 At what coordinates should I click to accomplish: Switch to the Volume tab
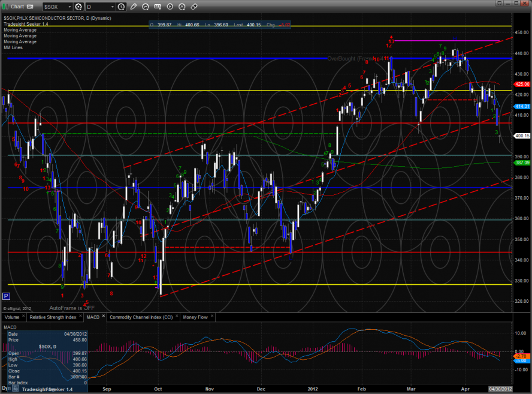(11, 317)
